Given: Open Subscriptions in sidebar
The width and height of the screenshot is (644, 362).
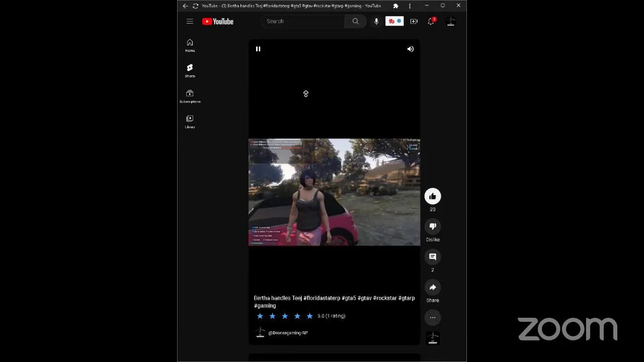Looking at the screenshot, I should click(190, 96).
